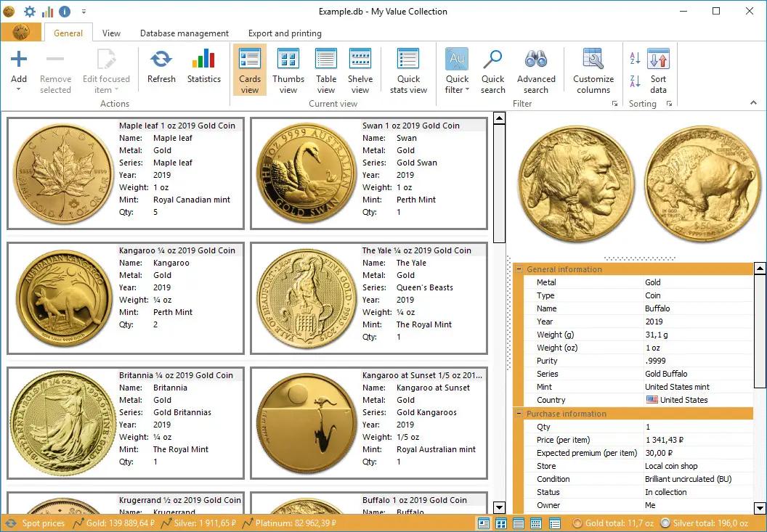Image resolution: width=767 pixels, height=532 pixels.
Task: Click the Spot prices refresh icon
Action: pyautogui.click(x=10, y=523)
